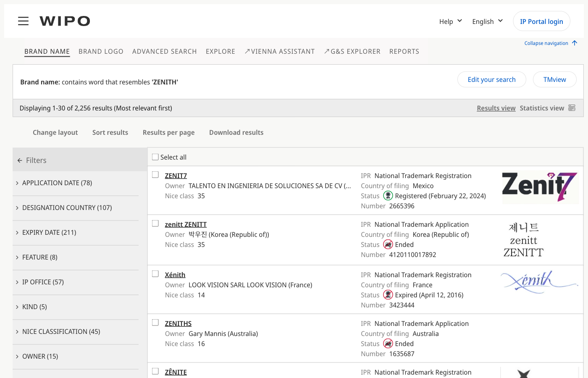Check the ZENITHS result checkbox
The width and height of the screenshot is (588, 378).
[155, 323]
